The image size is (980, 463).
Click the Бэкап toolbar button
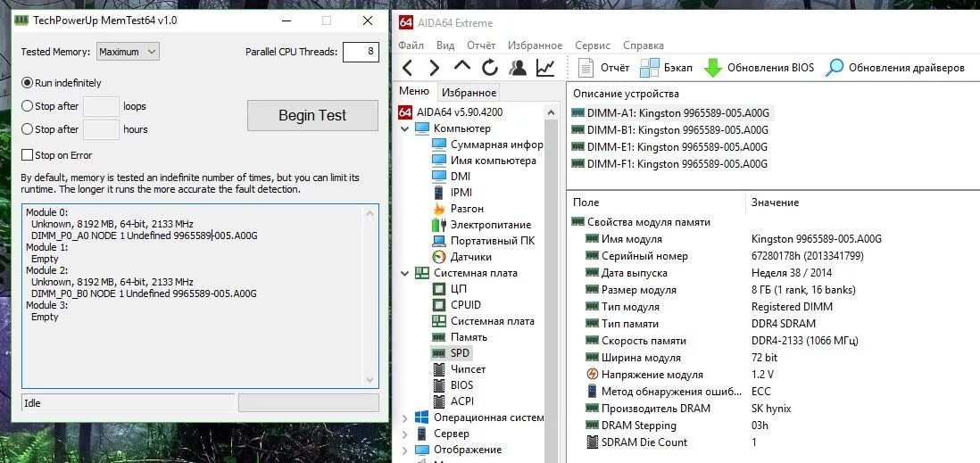tap(666, 68)
